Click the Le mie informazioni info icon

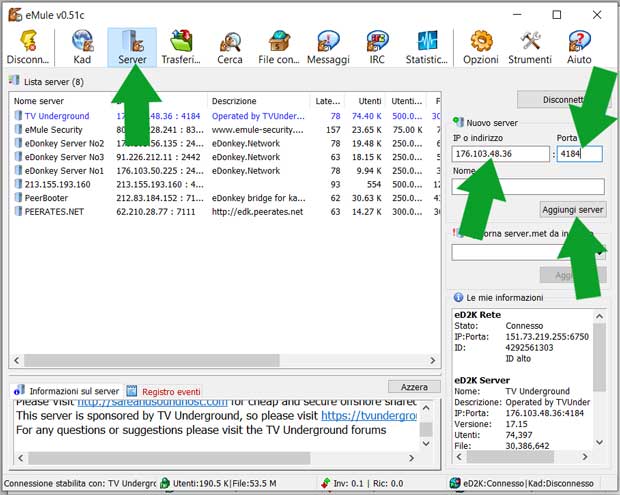coord(458,297)
